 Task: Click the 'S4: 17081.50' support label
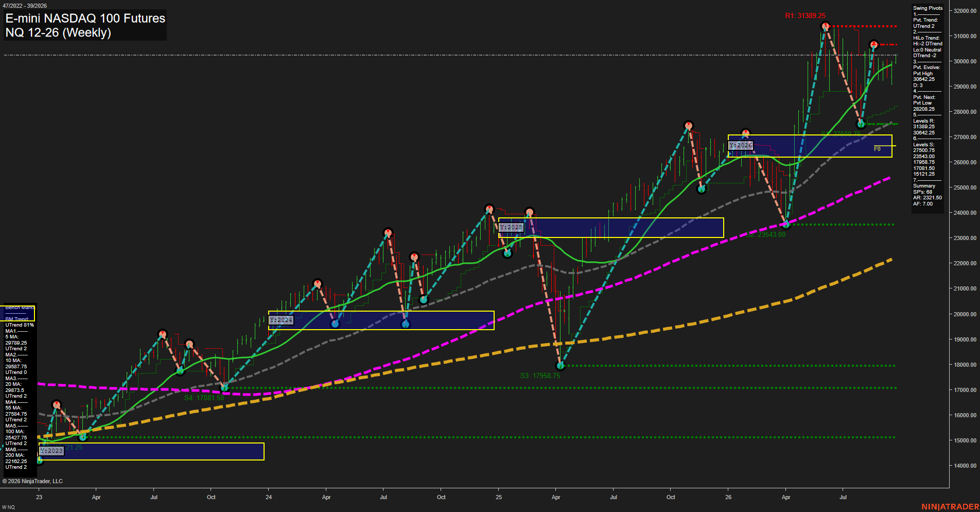tap(204, 398)
